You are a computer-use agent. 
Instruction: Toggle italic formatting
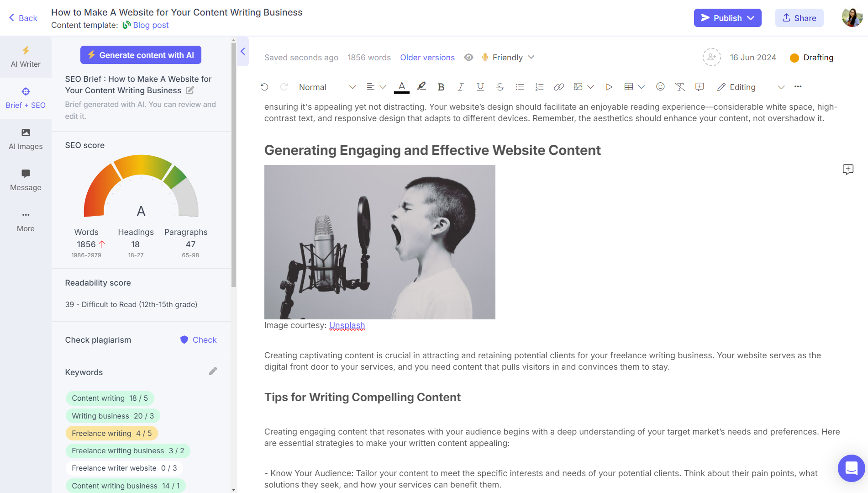461,87
